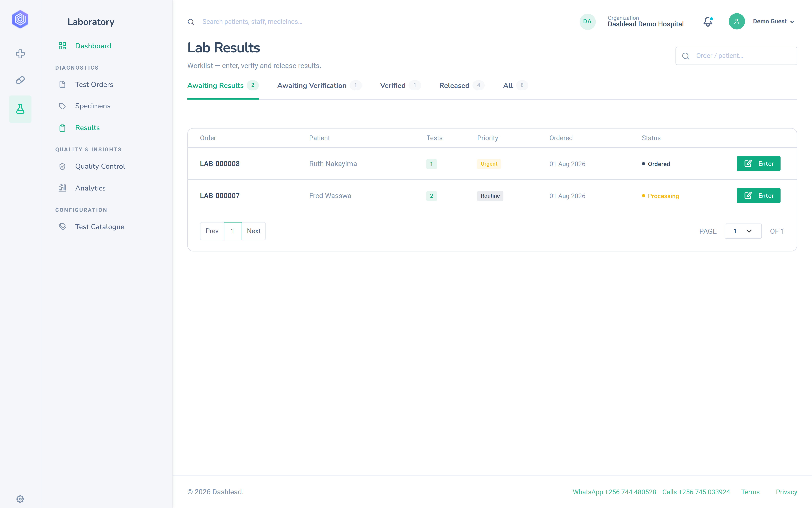Open the Privacy link
Image resolution: width=812 pixels, height=508 pixels.
pos(786,492)
